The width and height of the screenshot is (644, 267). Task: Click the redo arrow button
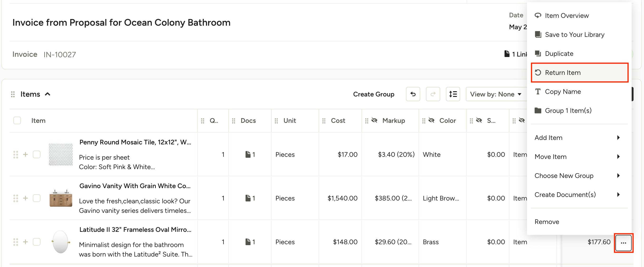point(433,94)
